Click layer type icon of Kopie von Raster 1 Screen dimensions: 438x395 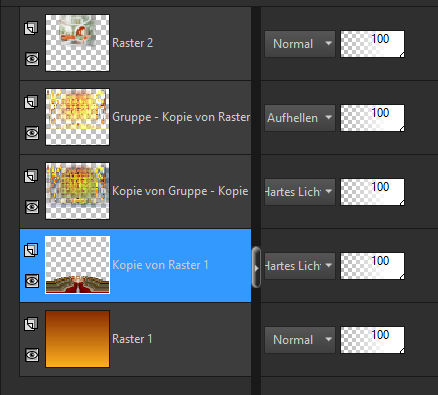31,250
